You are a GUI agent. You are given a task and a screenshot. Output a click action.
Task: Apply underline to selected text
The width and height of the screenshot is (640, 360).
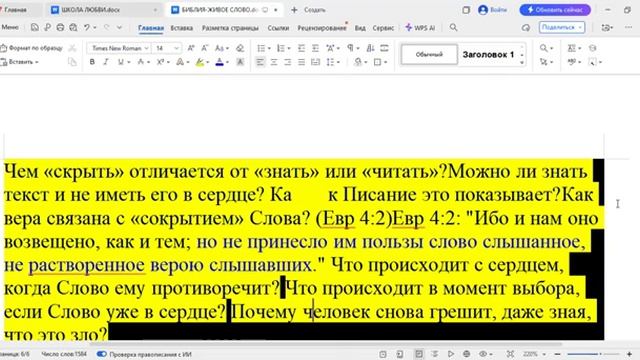click(120, 62)
